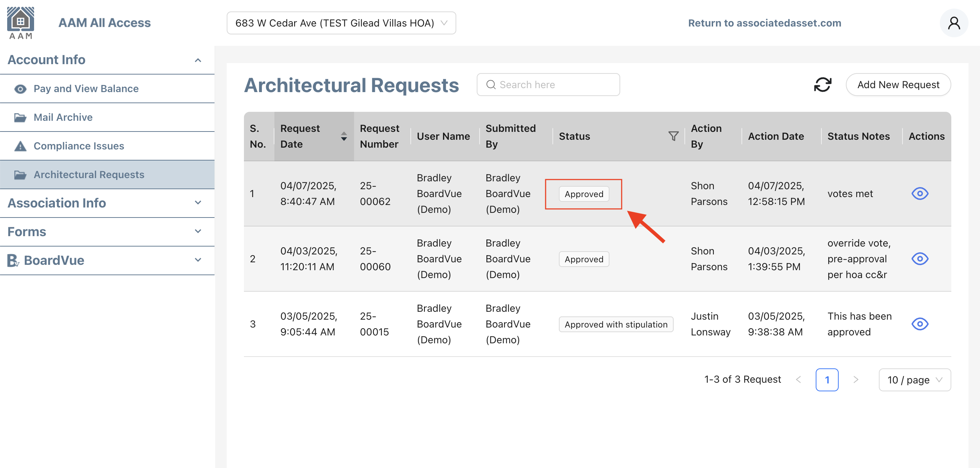Image resolution: width=980 pixels, height=468 pixels.
Task: Click request number 25-00015
Action: 374,324
